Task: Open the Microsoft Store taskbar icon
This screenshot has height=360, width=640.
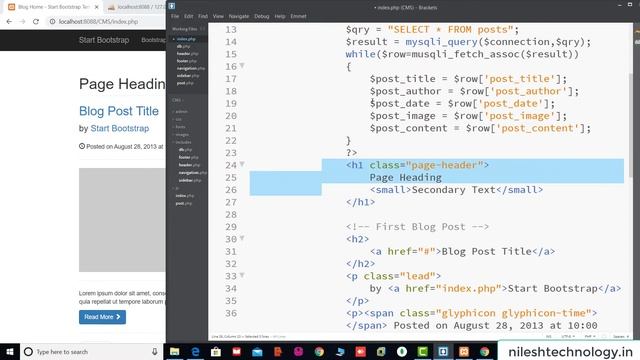Action: 216,351
